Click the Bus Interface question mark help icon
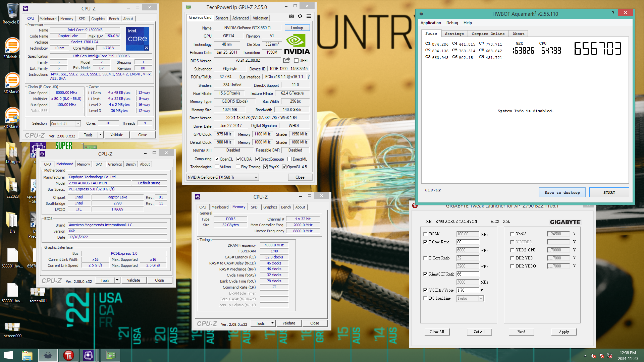 click(309, 77)
